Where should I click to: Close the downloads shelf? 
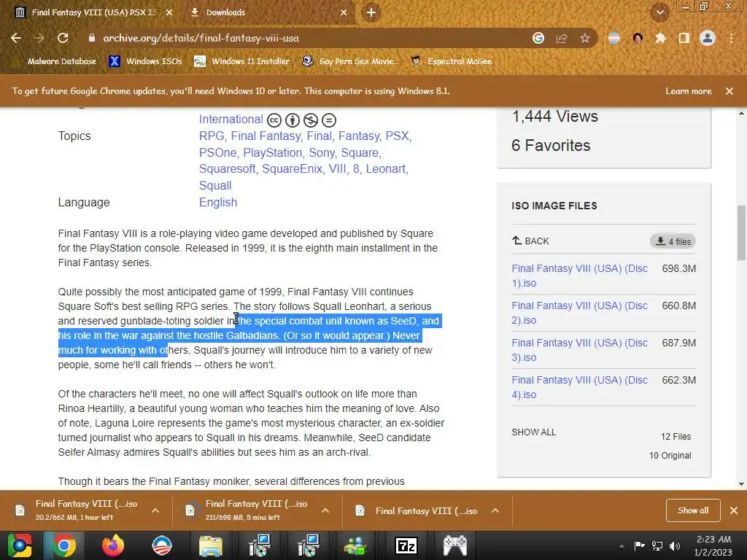734,510
